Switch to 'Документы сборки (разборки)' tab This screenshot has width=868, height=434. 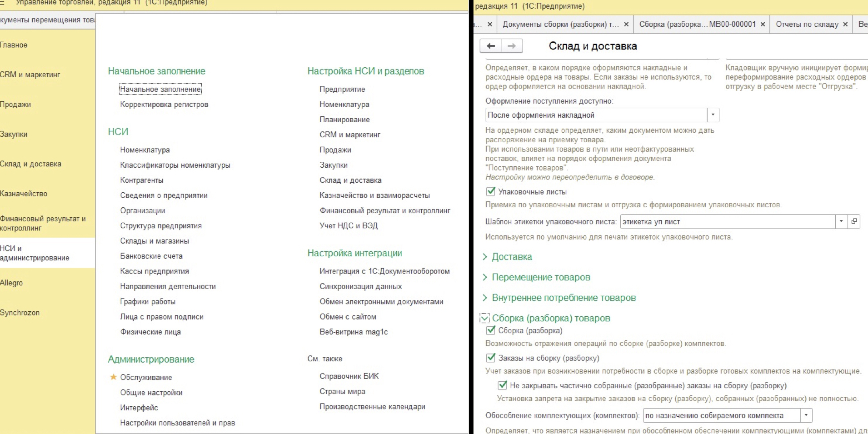[560, 25]
